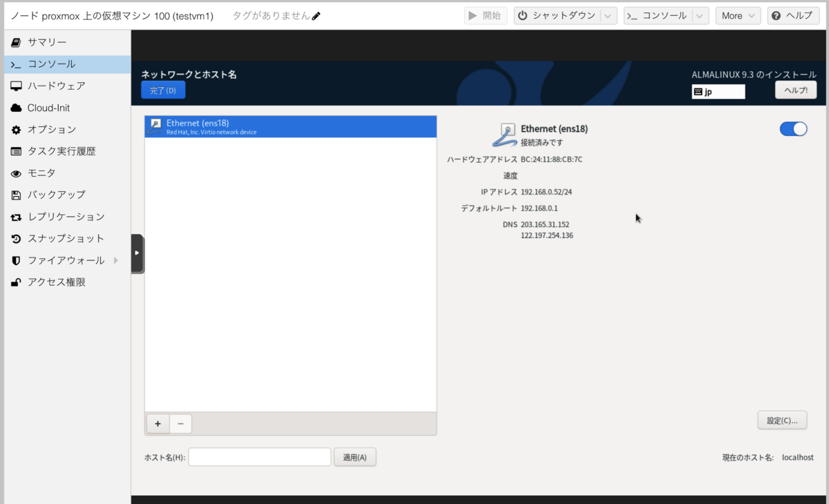Click the Ethernet cable icon in details

click(505, 135)
